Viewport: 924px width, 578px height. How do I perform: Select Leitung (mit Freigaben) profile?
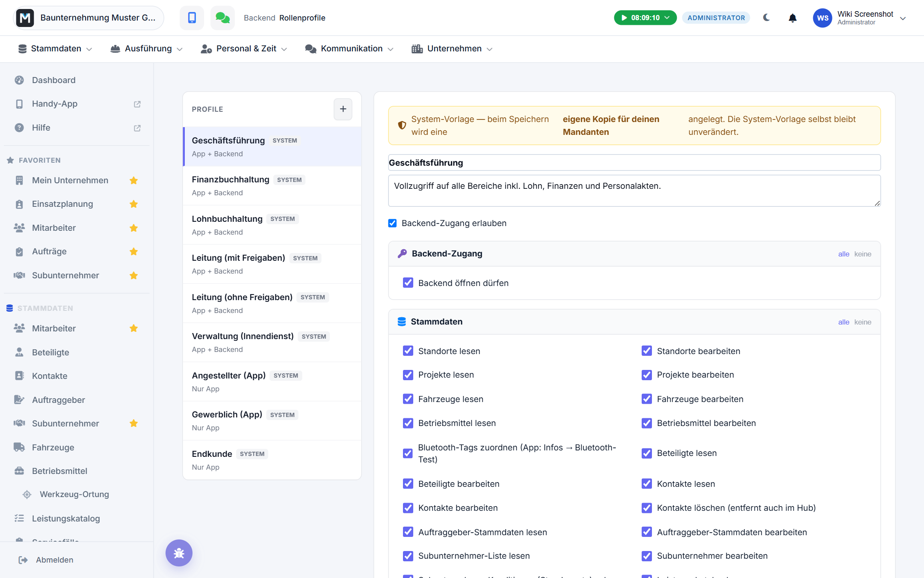coord(272,264)
